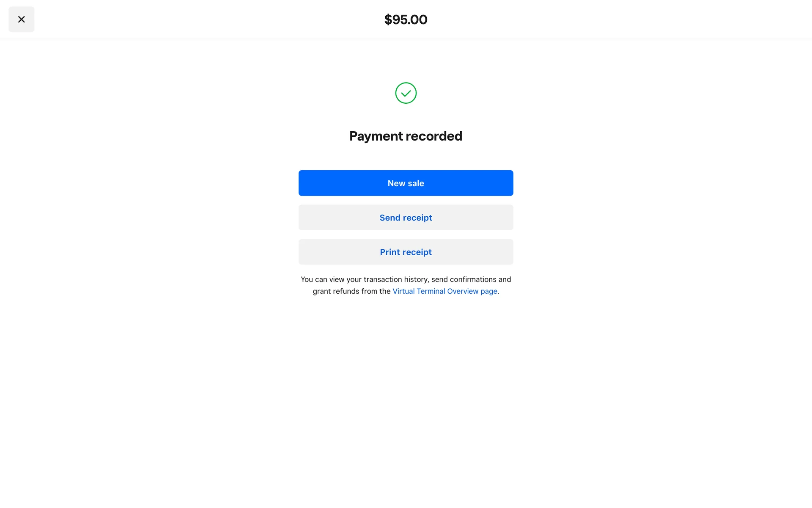Screen dimensions: 812x508
Task: Email the receipt via Send receipt
Action: [x=406, y=218]
